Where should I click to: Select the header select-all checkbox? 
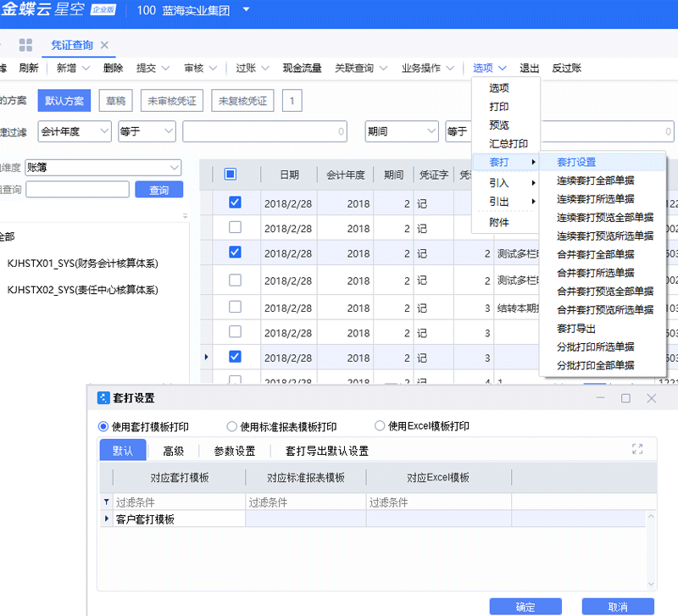[231, 175]
